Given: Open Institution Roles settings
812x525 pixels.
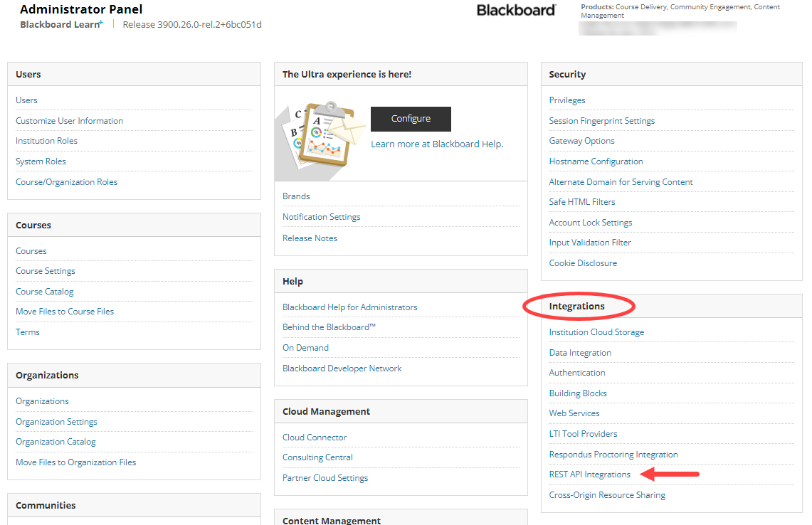Looking at the screenshot, I should tap(46, 141).
